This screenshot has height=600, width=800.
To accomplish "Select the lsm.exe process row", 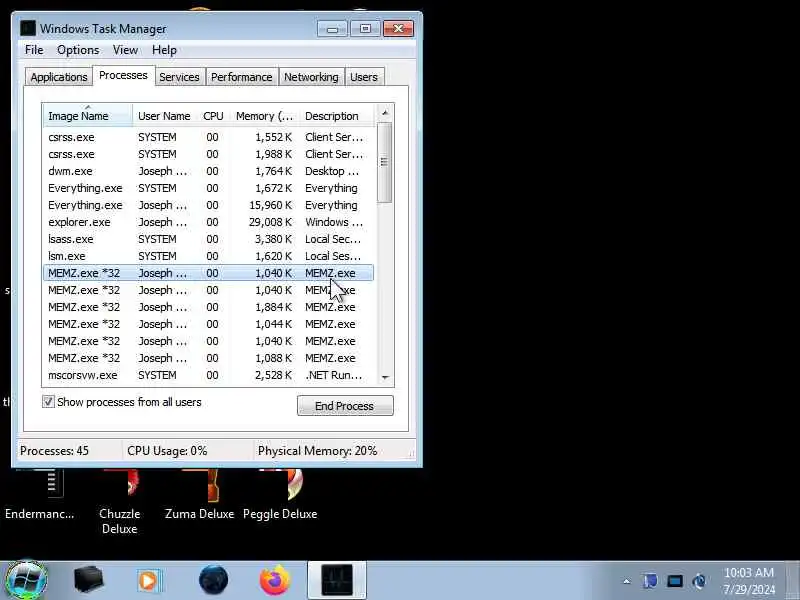I will coord(209,256).
